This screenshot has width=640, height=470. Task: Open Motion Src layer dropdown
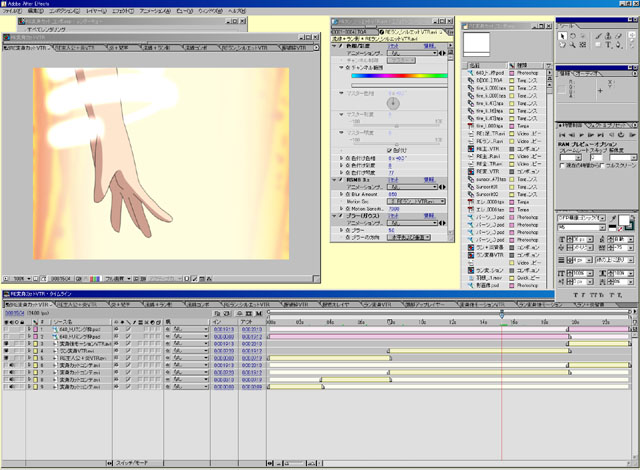coord(416,202)
